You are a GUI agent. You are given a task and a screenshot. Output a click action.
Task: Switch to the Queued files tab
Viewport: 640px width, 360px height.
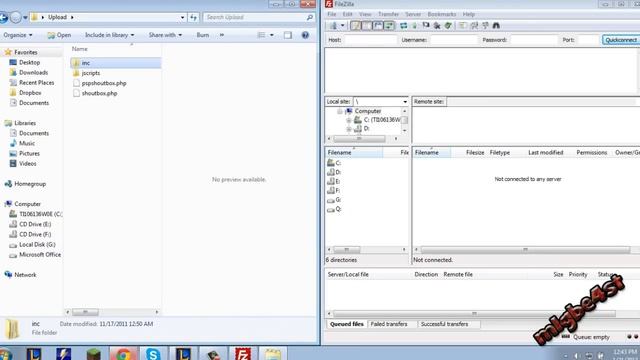(347, 324)
